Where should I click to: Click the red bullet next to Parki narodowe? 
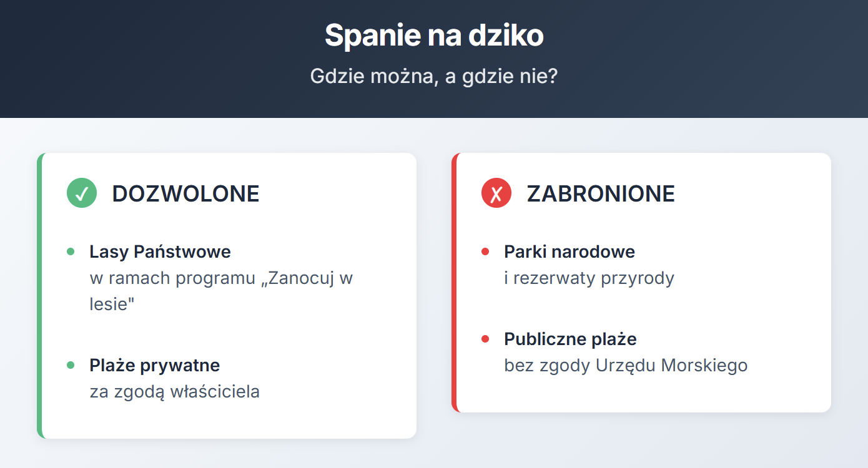pos(485,251)
